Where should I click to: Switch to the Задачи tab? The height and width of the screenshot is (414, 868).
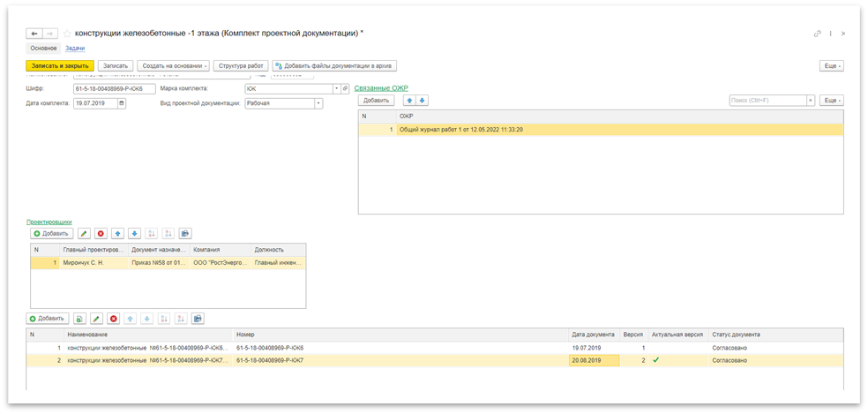[75, 48]
